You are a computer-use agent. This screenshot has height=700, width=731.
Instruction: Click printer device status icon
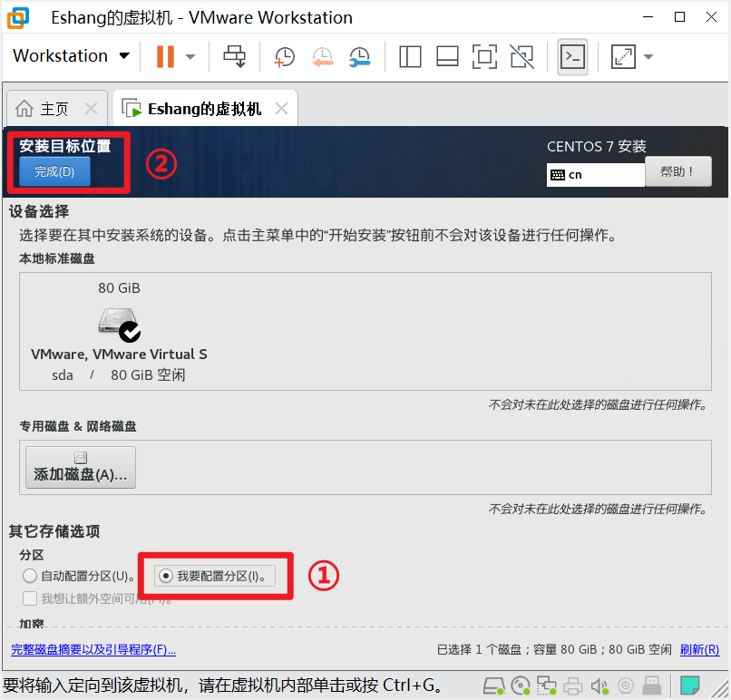pos(572,686)
